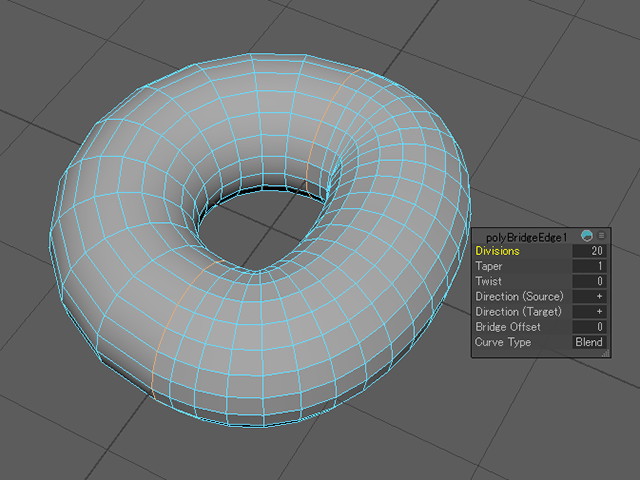Viewport: 640px width, 480px height.
Task: Click the round cyan polyBridgeEdge1 node icon
Action: [587, 236]
